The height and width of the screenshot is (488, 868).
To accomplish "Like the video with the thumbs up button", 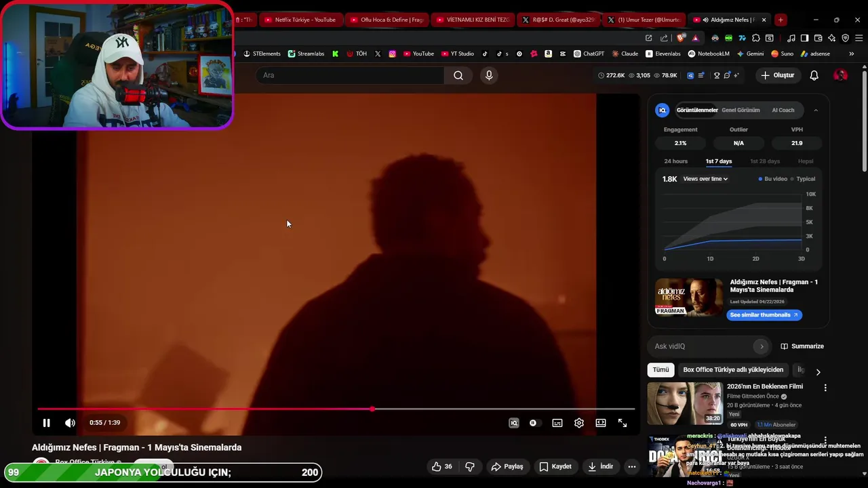I will pos(442,466).
